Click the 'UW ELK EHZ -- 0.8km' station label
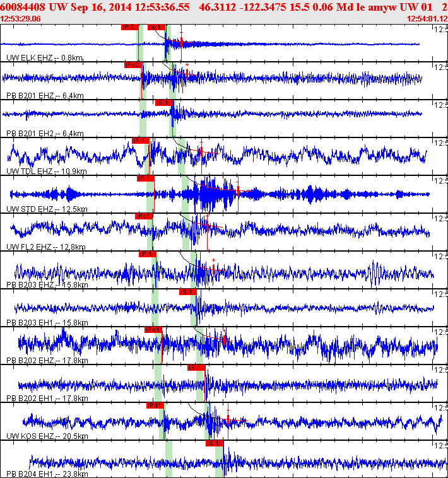The width and height of the screenshot is (448, 478). (45, 57)
